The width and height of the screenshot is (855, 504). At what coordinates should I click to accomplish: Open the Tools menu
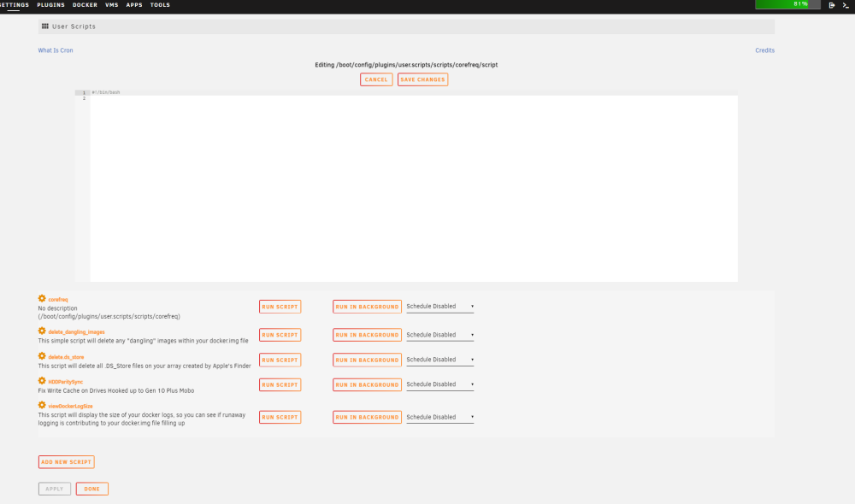click(x=161, y=5)
